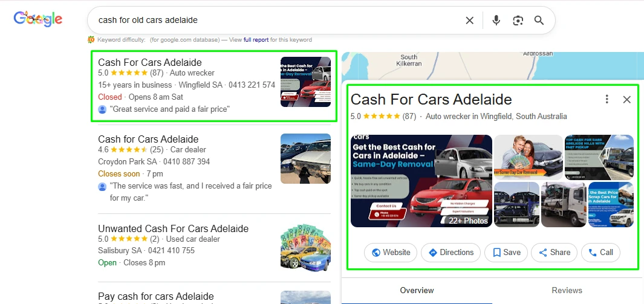Call Cash For Cars Adelaide

[600, 253]
